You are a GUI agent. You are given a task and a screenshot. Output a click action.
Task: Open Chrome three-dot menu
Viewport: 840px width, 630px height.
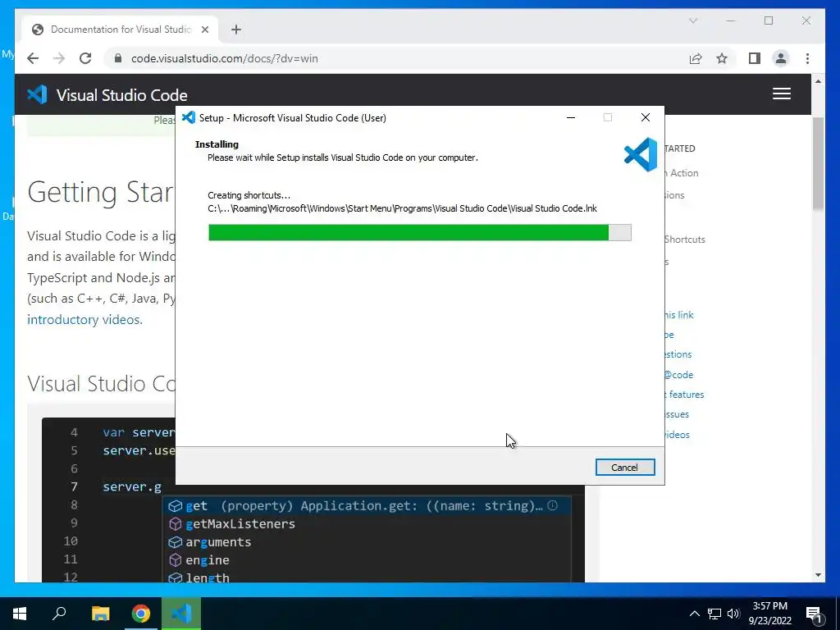click(x=807, y=58)
